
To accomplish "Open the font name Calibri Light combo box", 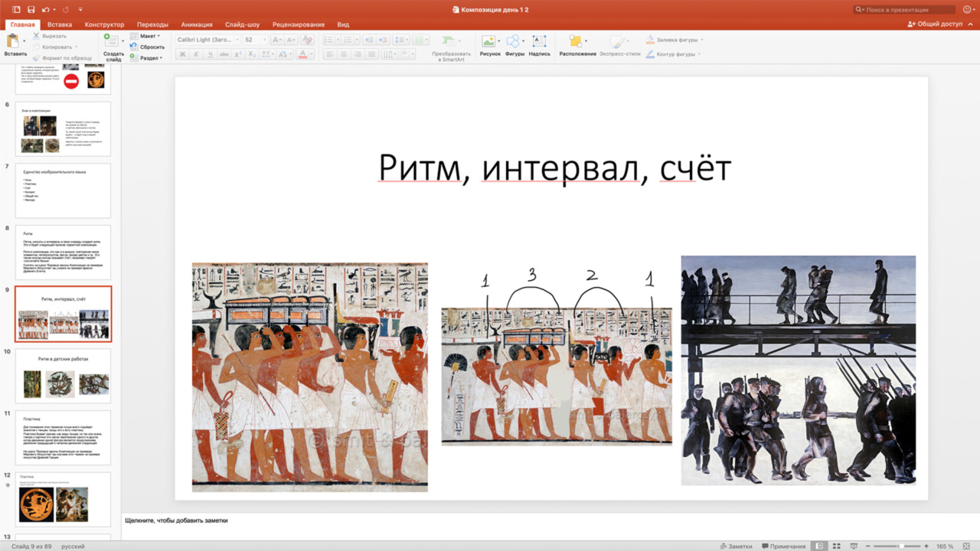I will pyautogui.click(x=207, y=40).
